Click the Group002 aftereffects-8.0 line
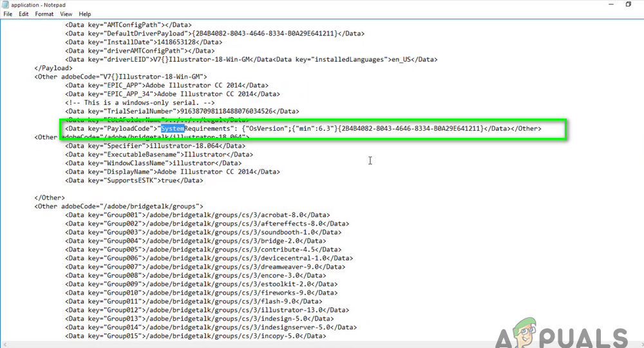 coord(207,224)
